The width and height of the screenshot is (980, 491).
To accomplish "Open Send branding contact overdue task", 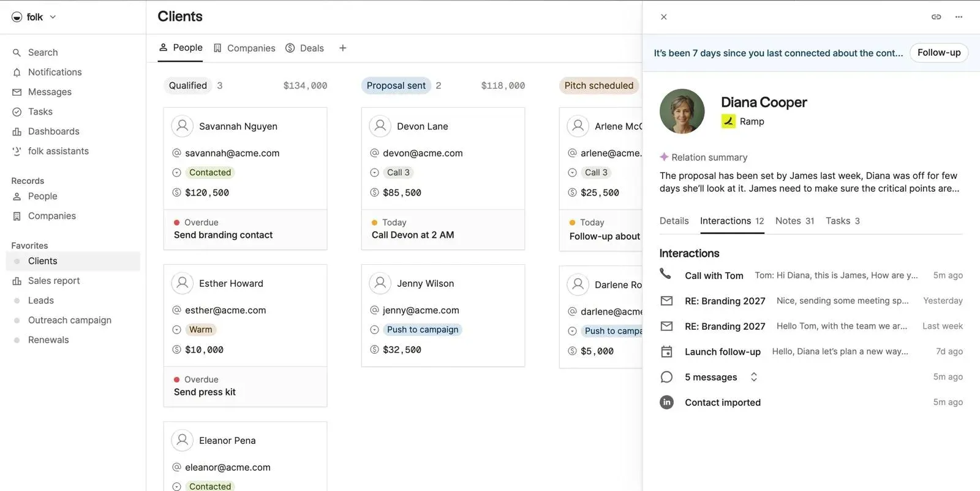I will [245, 229].
